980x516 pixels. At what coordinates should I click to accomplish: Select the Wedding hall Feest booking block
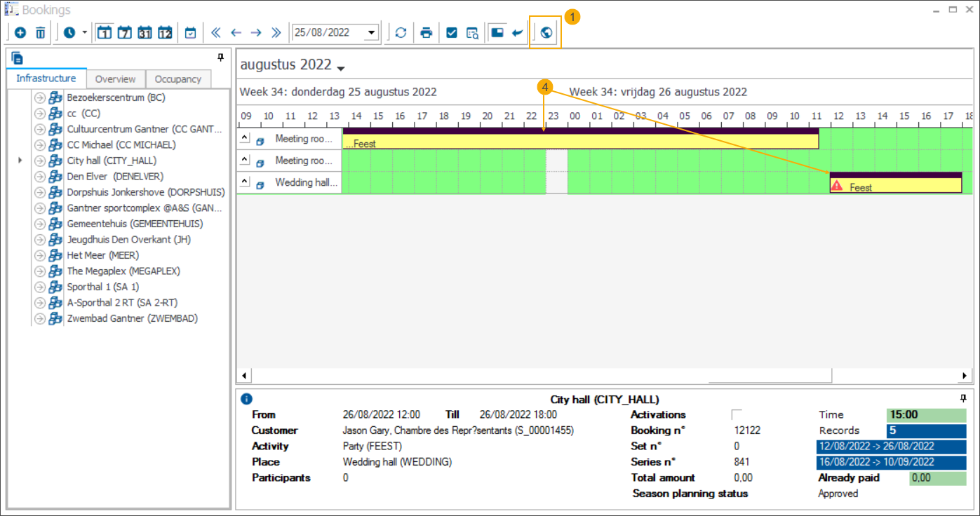[896, 182]
